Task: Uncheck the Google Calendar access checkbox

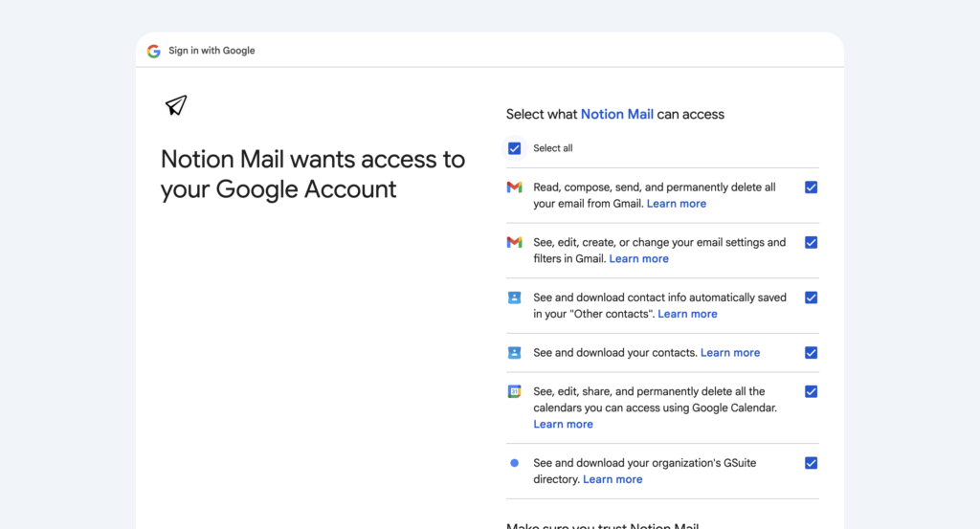Action: point(811,391)
